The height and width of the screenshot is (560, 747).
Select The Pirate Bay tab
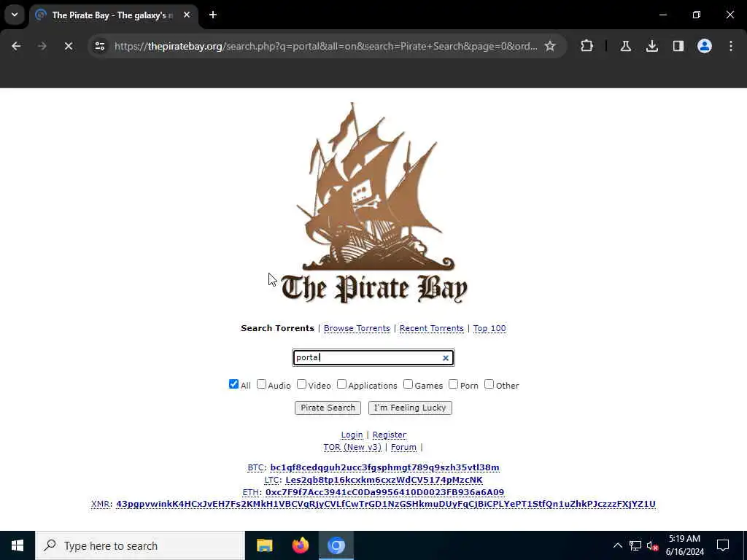(113, 15)
